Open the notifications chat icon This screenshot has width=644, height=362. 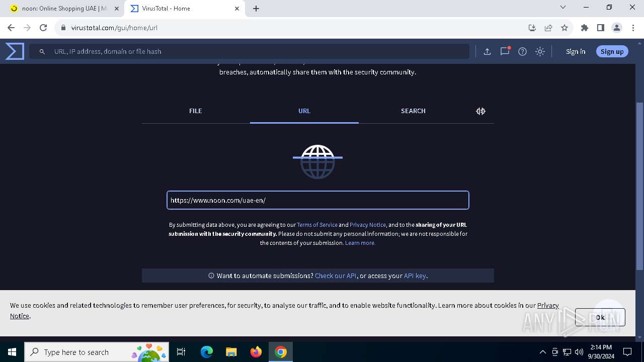click(505, 51)
